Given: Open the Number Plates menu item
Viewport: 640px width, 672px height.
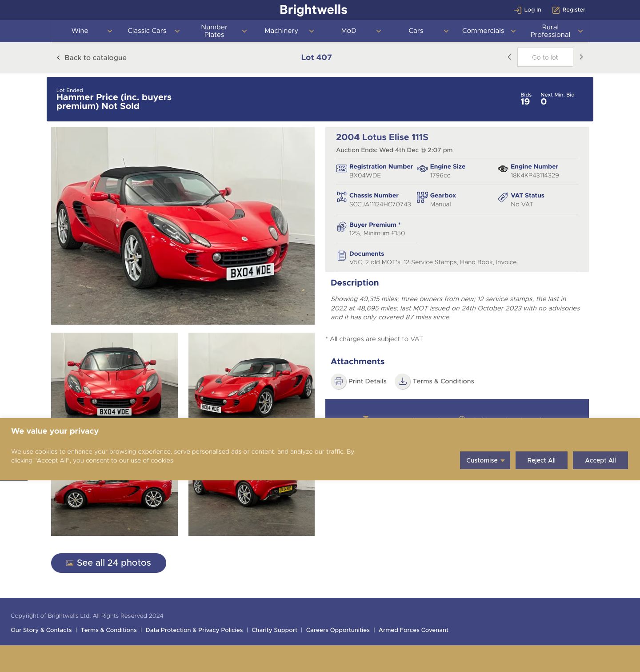Looking at the screenshot, I should pyautogui.click(x=214, y=31).
